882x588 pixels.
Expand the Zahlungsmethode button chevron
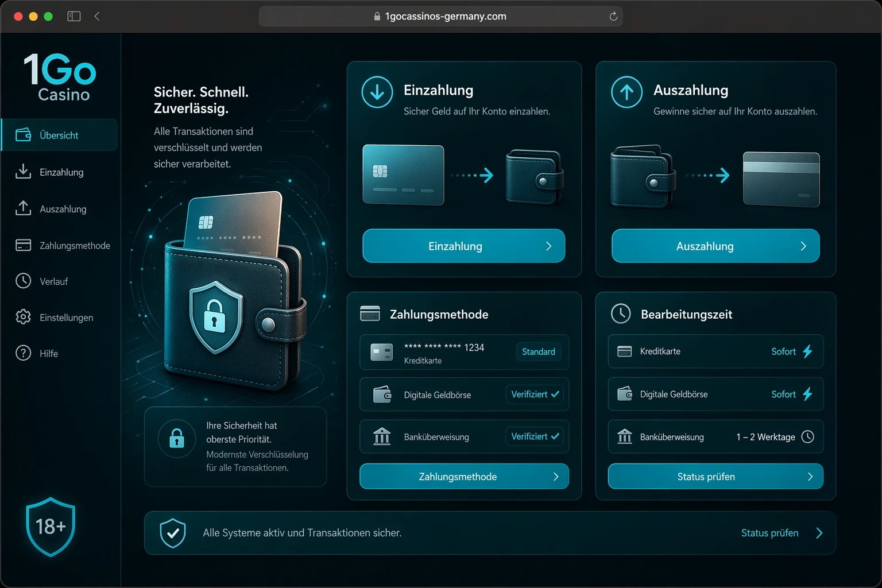click(556, 477)
